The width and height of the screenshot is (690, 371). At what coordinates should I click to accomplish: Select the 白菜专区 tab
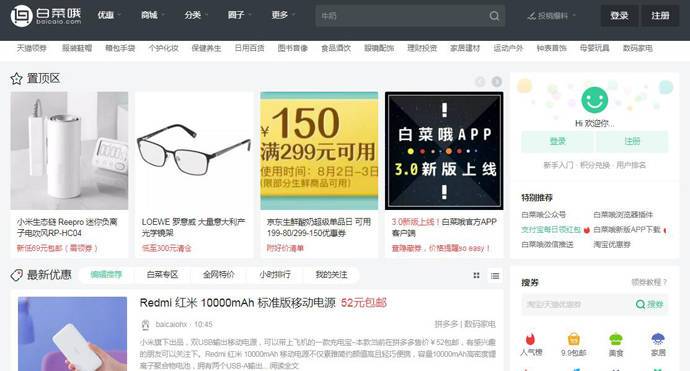pyautogui.click(x=162, y=275)
